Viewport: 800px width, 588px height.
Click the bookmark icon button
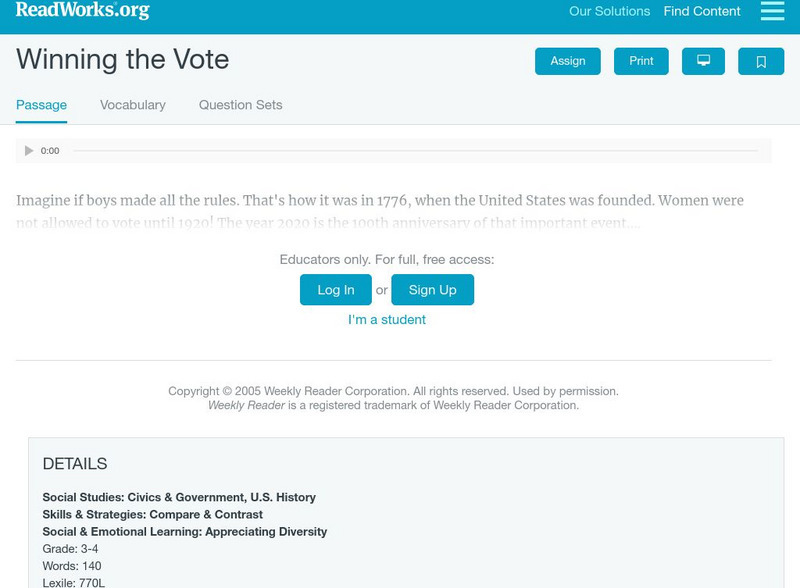[x=761, y=61]
